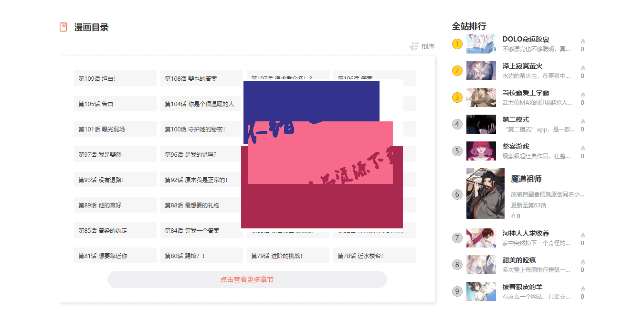
Task: Select chapter 第84话 等我一个答案
Action: pyautogui.click(x=201, y=230)
